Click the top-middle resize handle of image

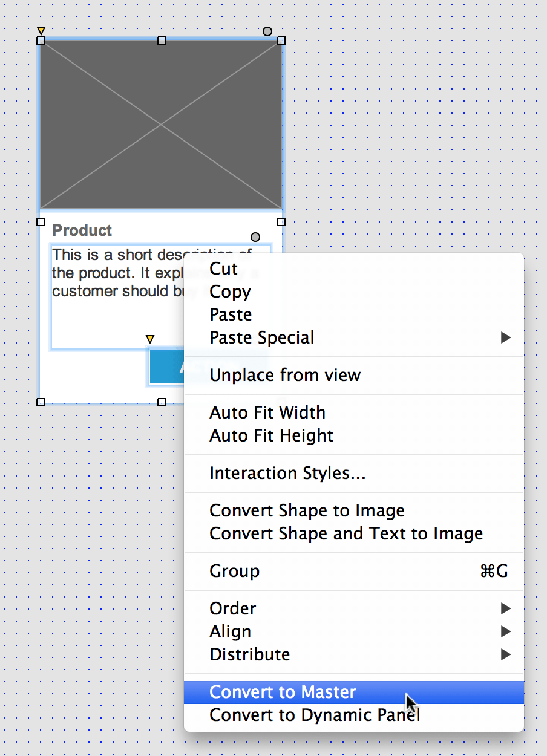tap(162, 41)
